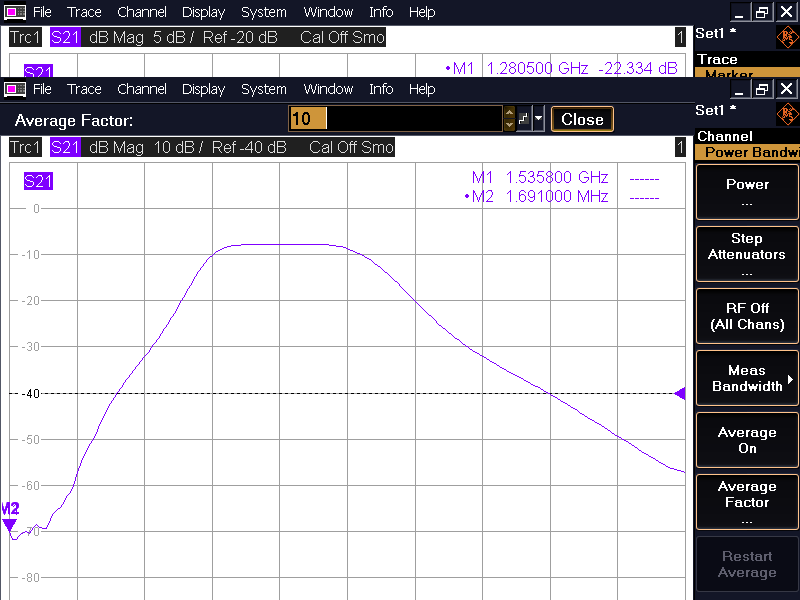Open the Display menu in the topmost menu bar

pyautogui.click(x=203, y=12)
